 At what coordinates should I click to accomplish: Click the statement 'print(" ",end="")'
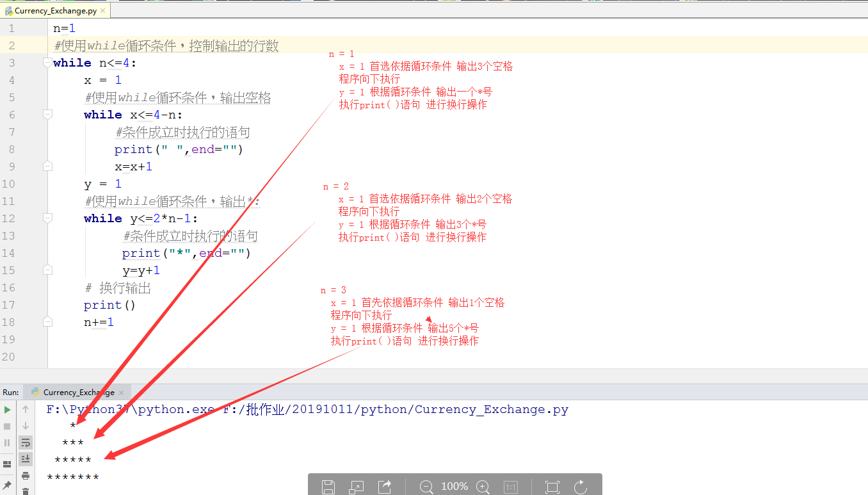pos(179,149)
